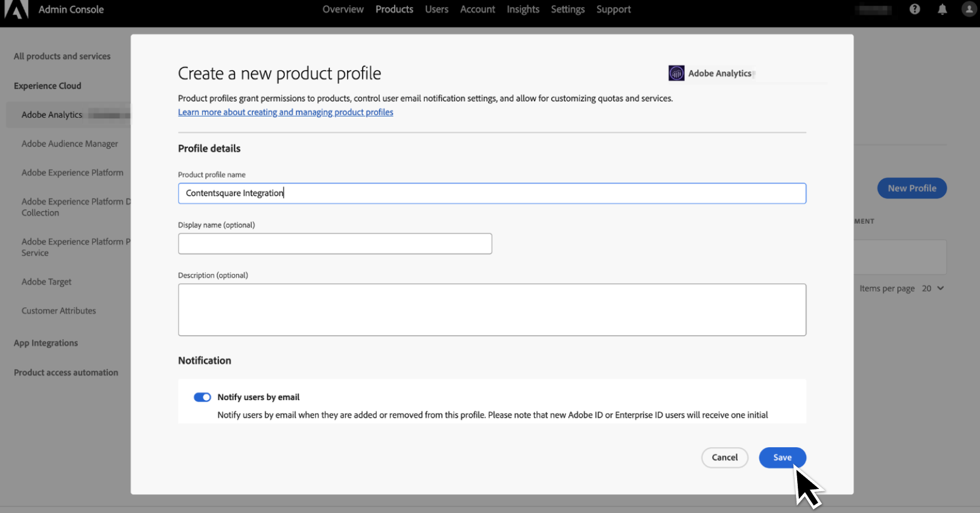
Task: Focus the Description text area
Action: click(x=492, y=310)
